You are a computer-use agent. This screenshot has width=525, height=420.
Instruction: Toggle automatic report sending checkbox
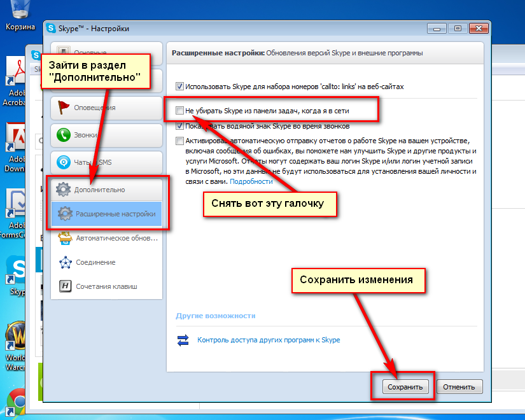[180, 141]
